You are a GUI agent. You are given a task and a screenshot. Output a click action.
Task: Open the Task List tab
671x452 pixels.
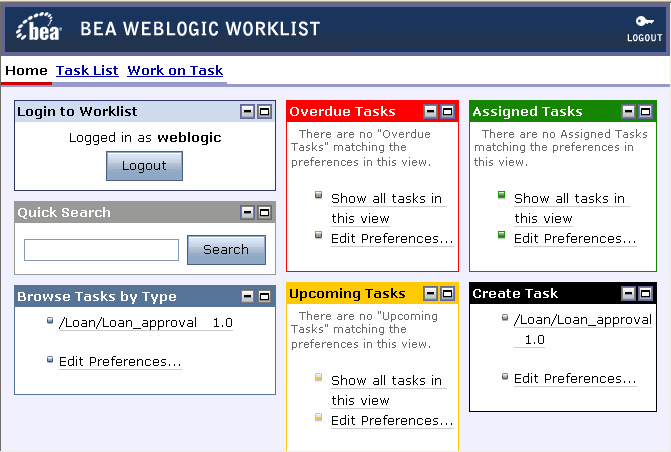(87, 70)
